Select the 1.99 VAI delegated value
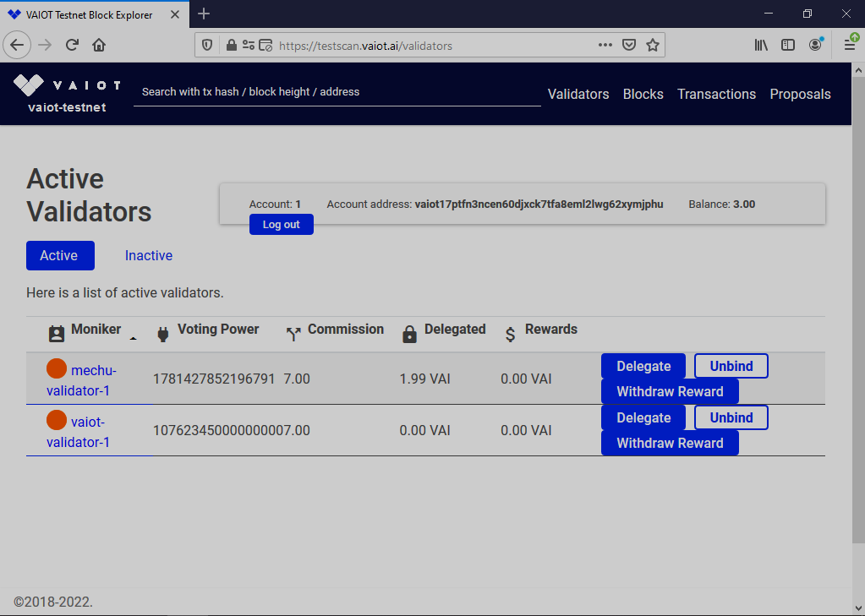 click(x=424, y=379)
